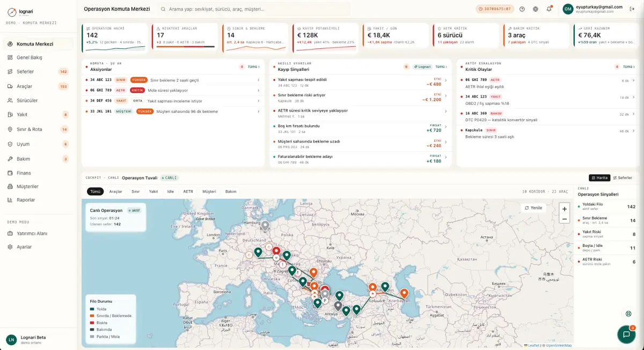Click the accessibility icon above chat widget
This screenshot has width=644, height=350.
(x=629, y=313)
